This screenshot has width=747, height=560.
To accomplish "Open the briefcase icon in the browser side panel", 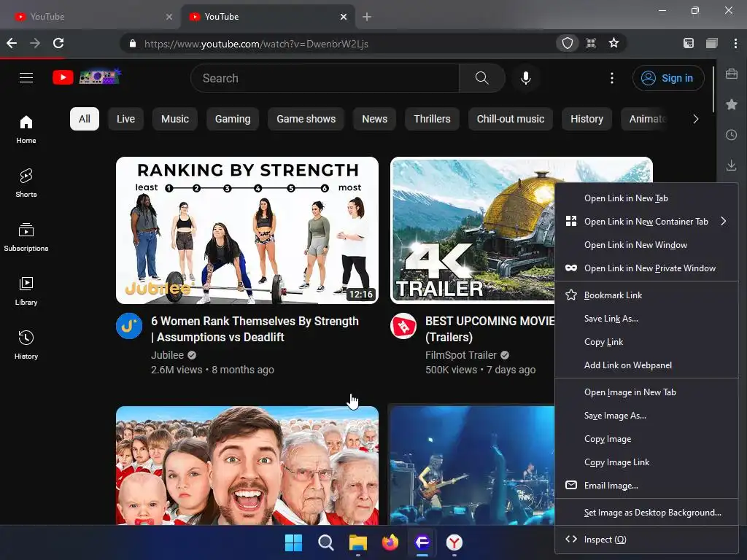I will click(x=731, y=74).
